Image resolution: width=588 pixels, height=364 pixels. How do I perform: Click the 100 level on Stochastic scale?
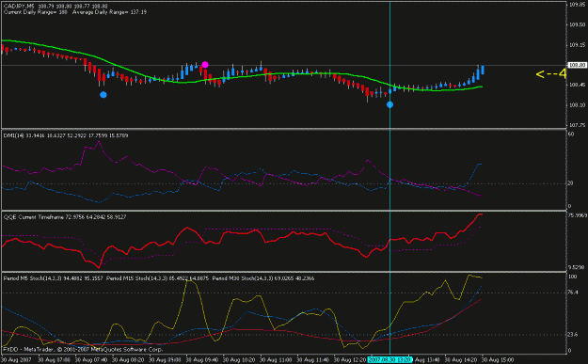(573, 277)
